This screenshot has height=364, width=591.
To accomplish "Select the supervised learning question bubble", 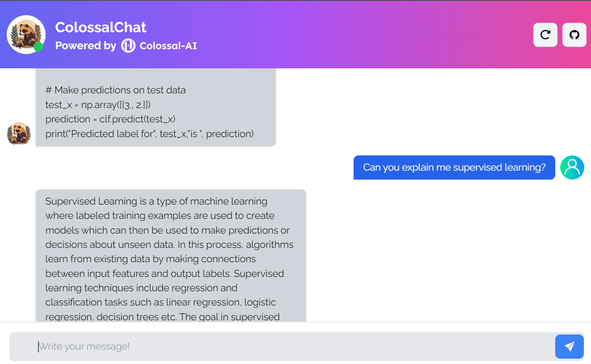I will [454, 167].
